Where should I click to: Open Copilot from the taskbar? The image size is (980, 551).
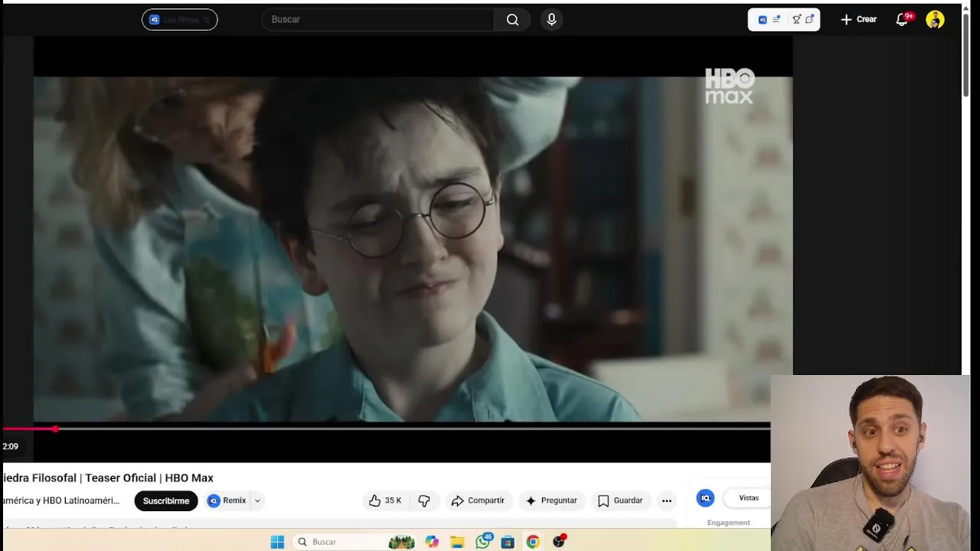432,542
